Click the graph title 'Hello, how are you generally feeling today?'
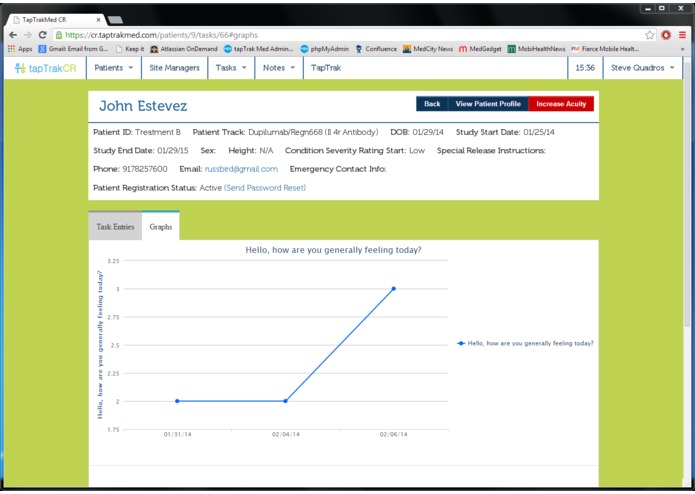695x494 pixels. tap(333, 250)
